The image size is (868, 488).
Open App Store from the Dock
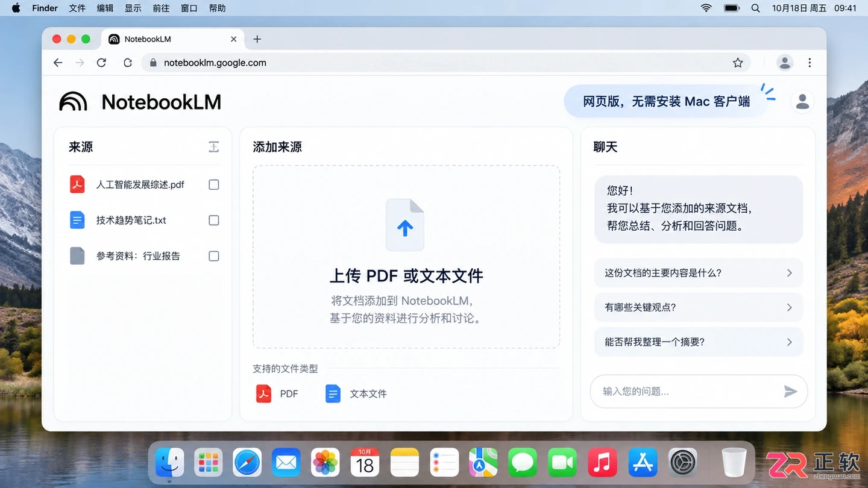point(643,463)
